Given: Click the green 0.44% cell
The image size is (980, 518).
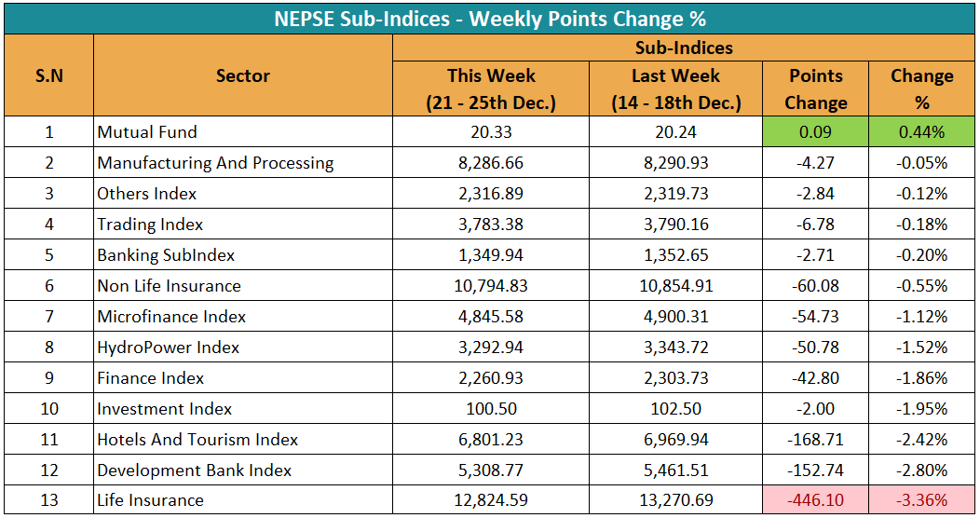Looking at the screenshot, I should pyautogui.click(x=921, y=132).
